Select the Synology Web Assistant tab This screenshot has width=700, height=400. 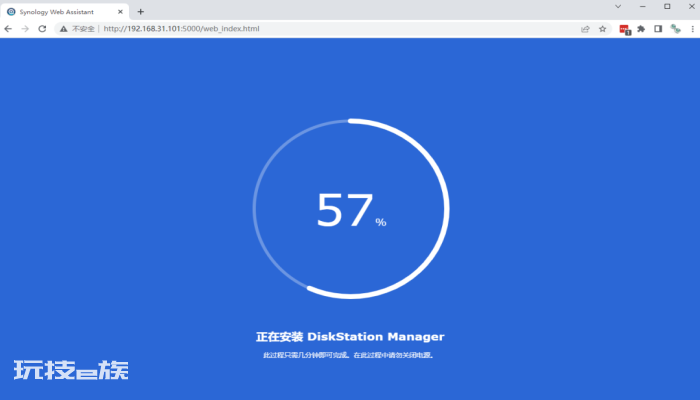pyautogui.click(x=65, y=12)
